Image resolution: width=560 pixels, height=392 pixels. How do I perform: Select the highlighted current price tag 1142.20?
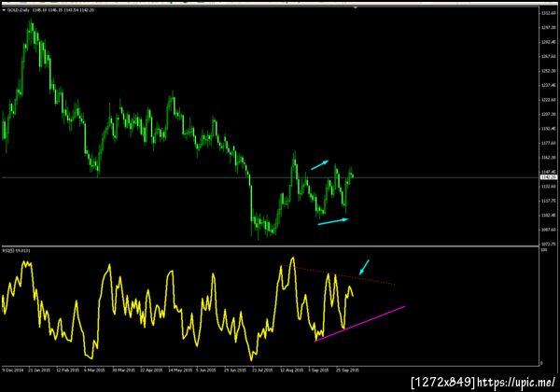[548, 177]
